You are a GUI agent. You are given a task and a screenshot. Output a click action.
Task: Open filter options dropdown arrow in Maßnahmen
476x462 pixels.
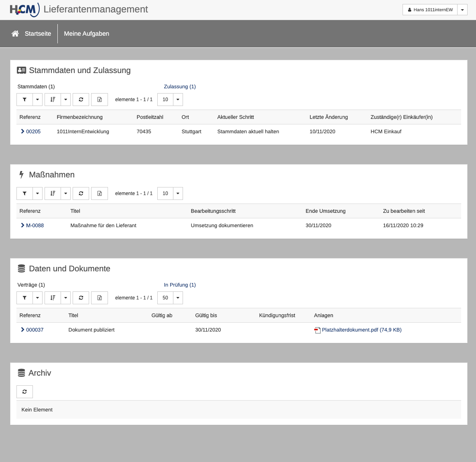[x=37, y=193]
